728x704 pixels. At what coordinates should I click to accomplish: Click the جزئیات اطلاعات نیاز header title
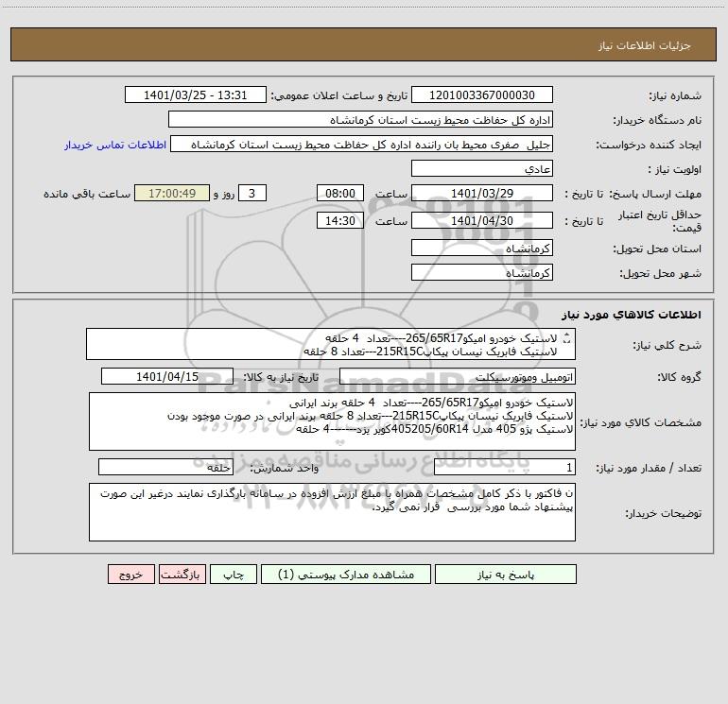(645, 45)
